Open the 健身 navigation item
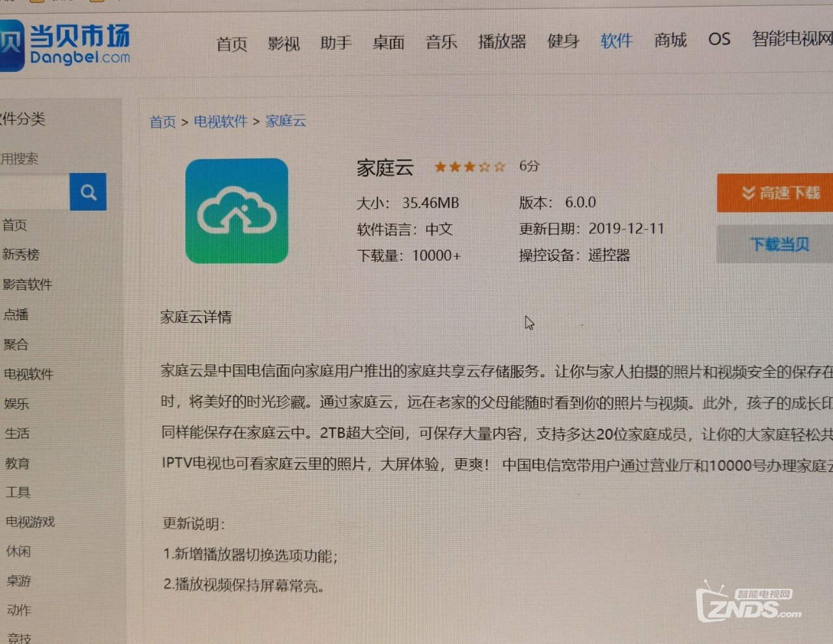833x644 pixels. point(563,41)
